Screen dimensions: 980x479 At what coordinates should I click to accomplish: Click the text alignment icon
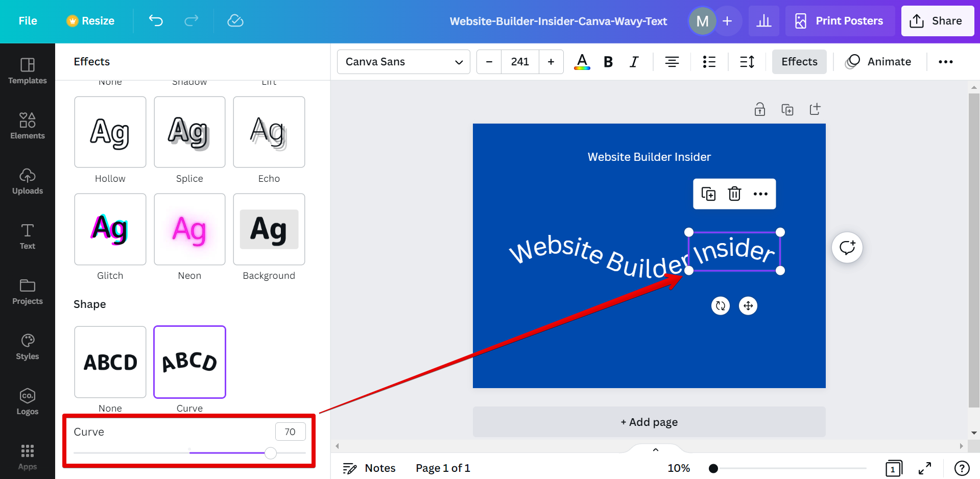(672, 62)
